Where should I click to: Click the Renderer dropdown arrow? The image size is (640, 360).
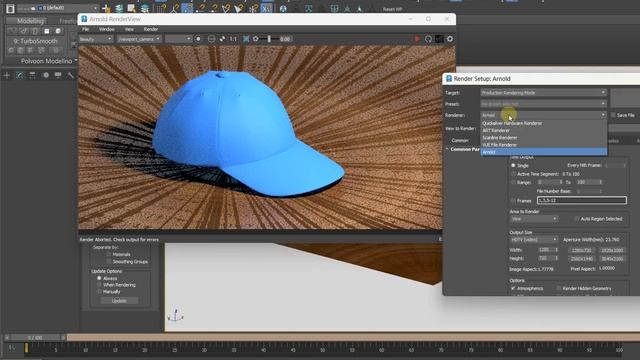coord(603,115)
